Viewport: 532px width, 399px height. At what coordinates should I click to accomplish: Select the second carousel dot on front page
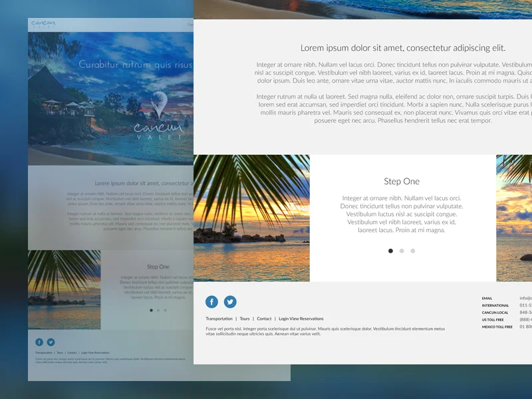pos(402,251)
